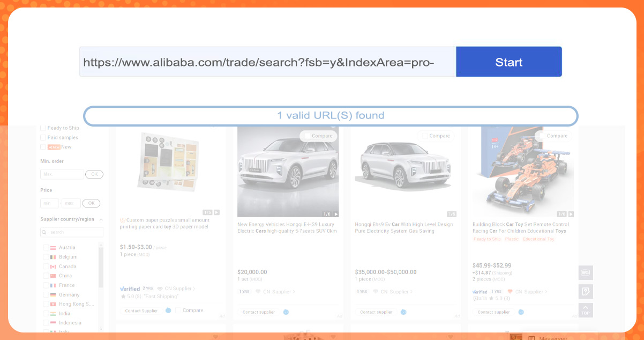Click the Alibaba URL input field

(x=268, y=62)
